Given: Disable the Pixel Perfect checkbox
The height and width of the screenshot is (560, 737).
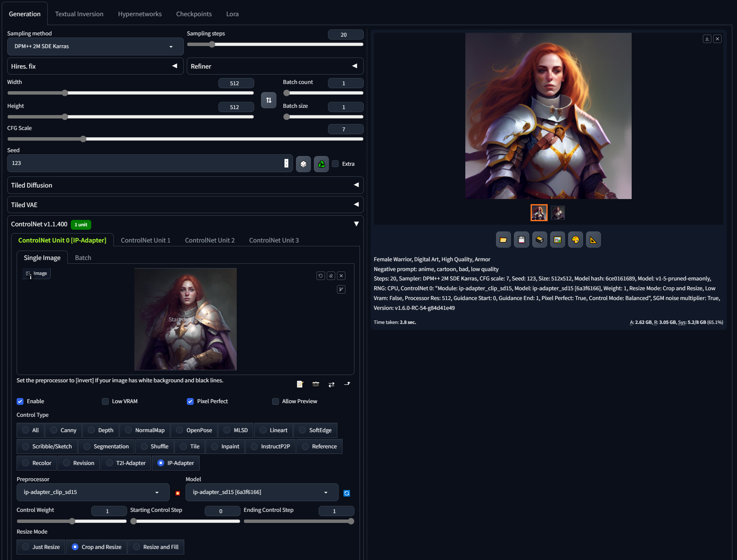Looking at the screenshot, I should 190,401.
